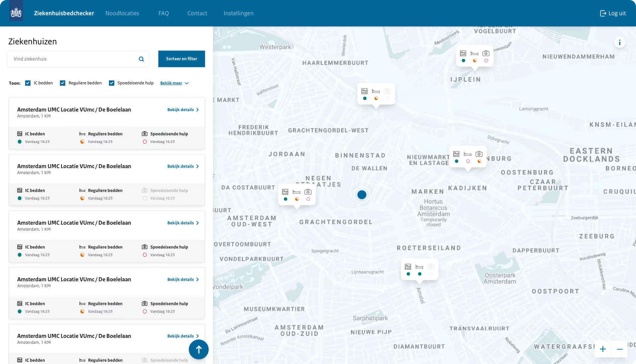Click bed icon in marker below Roeterseiland
This screenshot has height=364, width=636.
click(419, 267)
